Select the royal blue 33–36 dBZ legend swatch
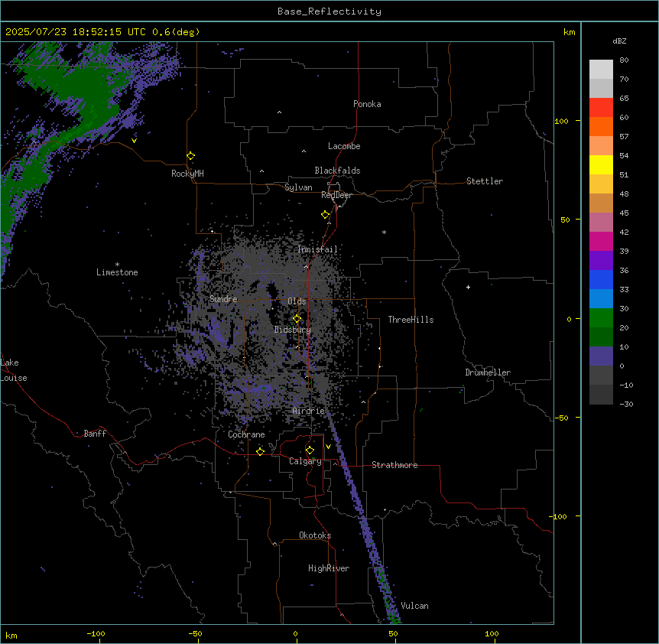659x644 pixels. [601, 279]
